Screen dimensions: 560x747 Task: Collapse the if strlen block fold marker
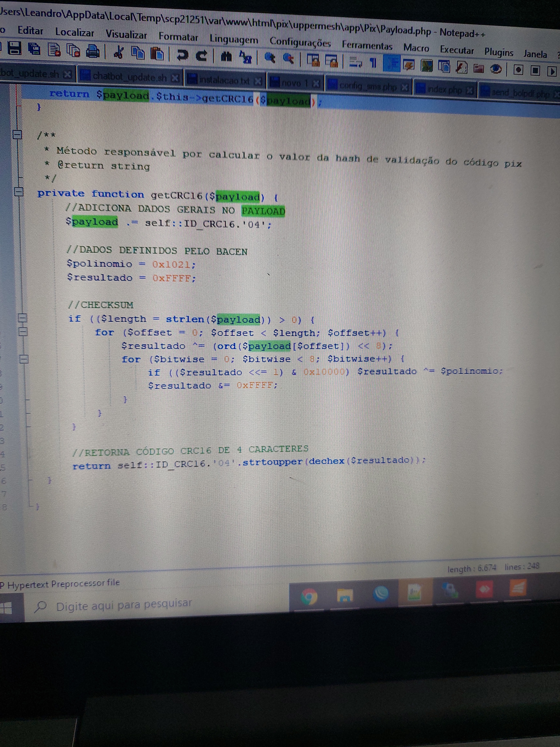(x=22, y=318)
